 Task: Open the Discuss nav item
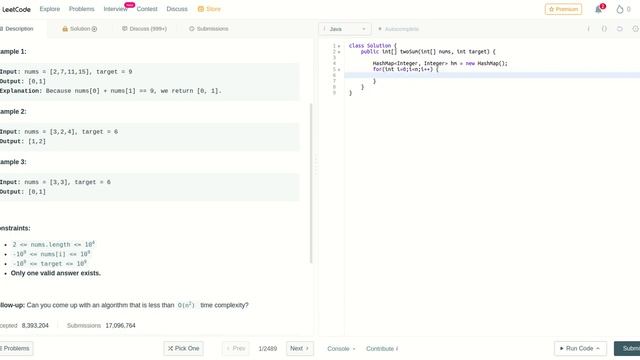point(177,9)
